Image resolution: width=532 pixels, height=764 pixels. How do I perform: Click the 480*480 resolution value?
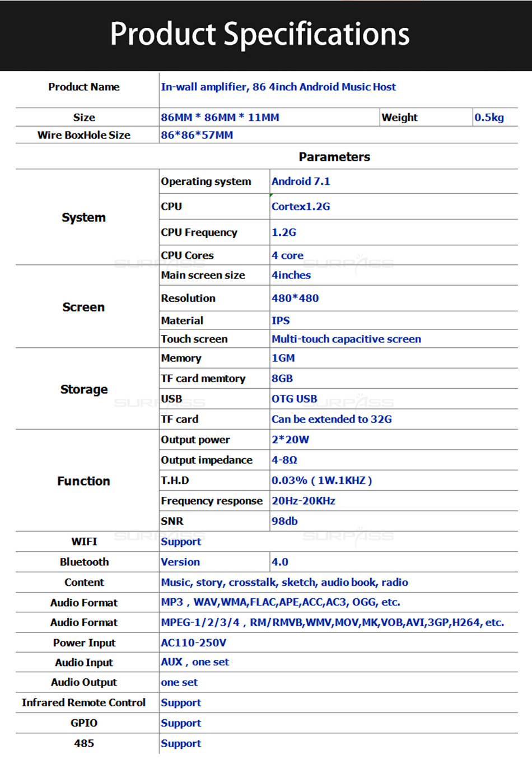[295, 298]
